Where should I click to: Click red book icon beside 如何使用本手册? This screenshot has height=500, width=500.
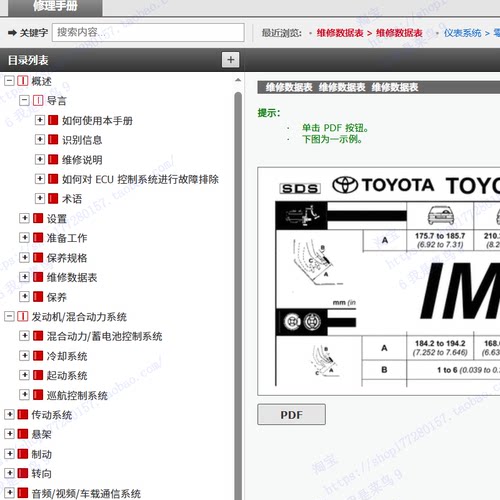pyautogui.click(x=53, y=120)
